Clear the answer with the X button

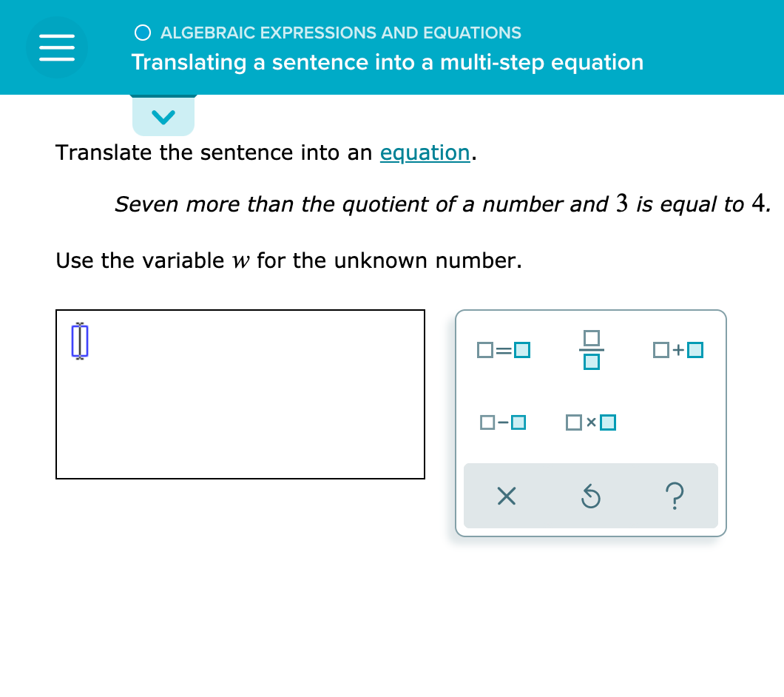[x=506, y=496]
